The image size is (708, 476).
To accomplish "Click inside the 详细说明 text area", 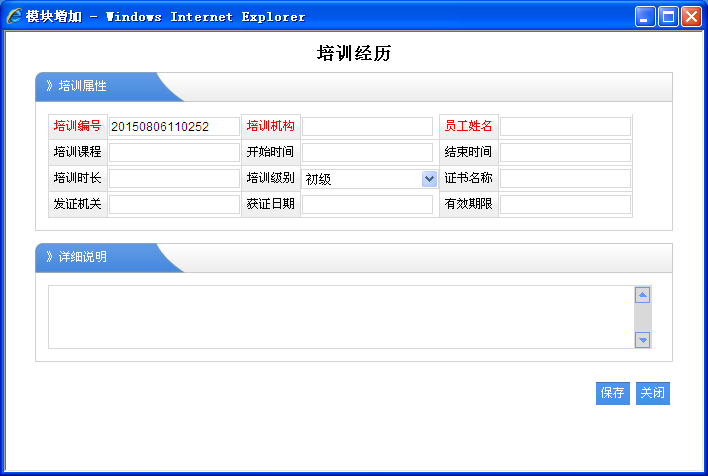I will click(340, 317).
